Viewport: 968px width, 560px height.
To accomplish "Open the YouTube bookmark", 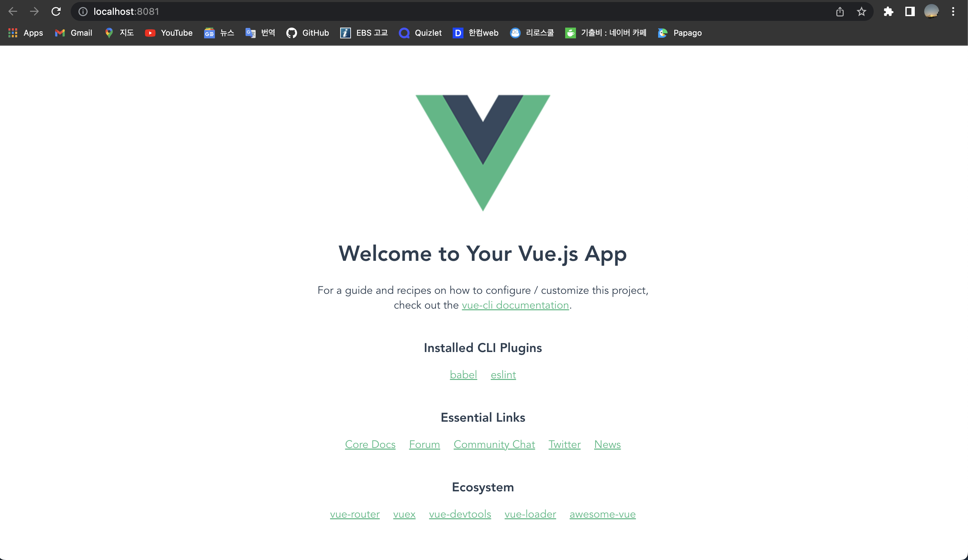I will [x=169, y=33].
